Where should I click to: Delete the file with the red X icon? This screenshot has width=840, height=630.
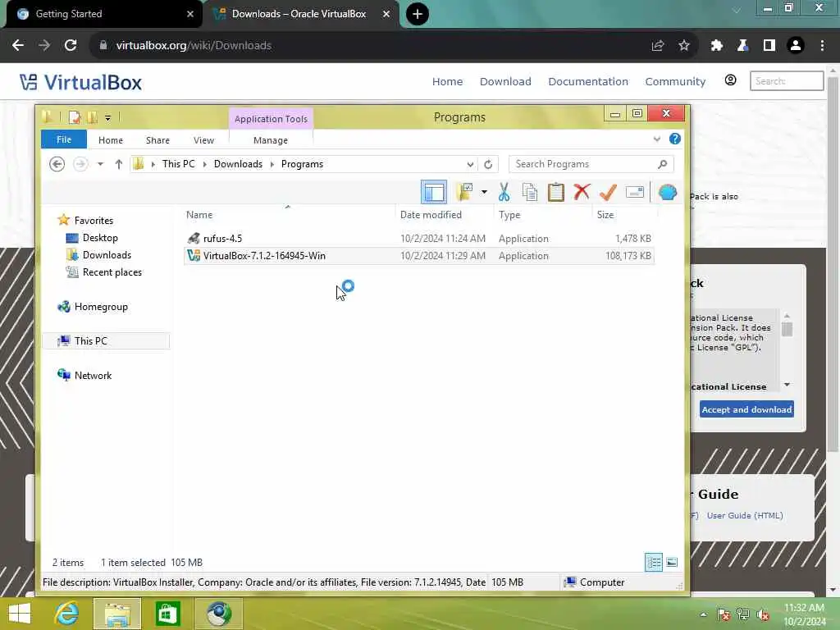tap(582, 192)
